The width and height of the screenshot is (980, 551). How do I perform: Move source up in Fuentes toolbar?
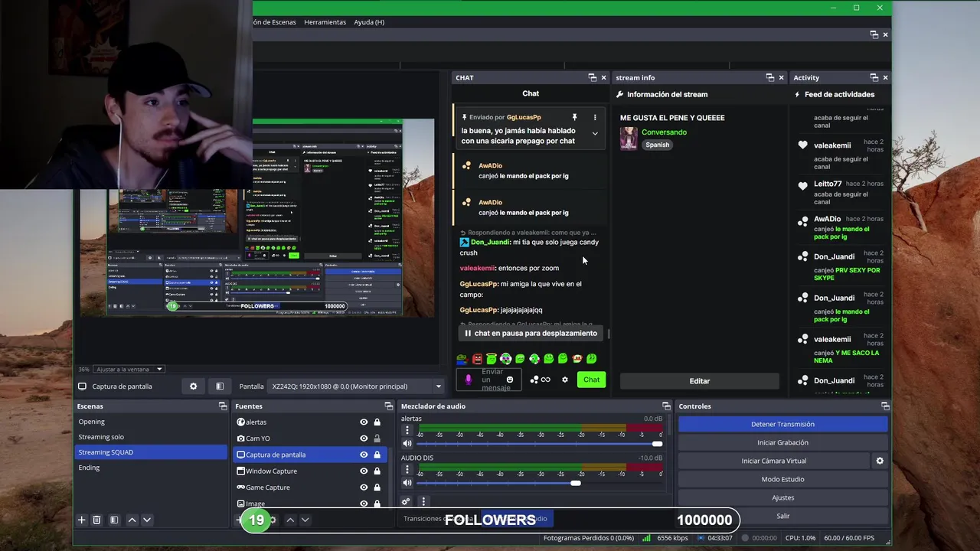tap(290, 520)
